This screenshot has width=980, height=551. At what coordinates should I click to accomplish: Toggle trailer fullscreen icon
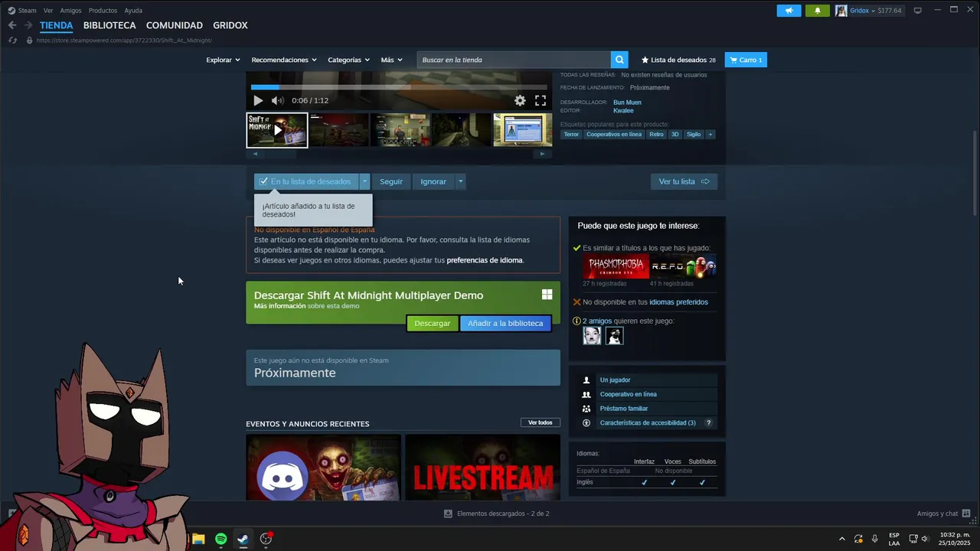tap(541, 100)
